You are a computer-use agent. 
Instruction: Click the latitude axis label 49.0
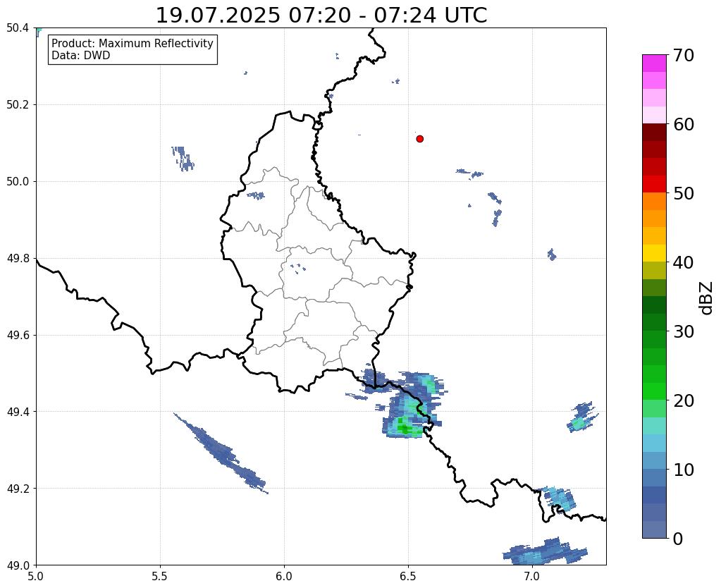pyautogui.click(x=18, y=565)
